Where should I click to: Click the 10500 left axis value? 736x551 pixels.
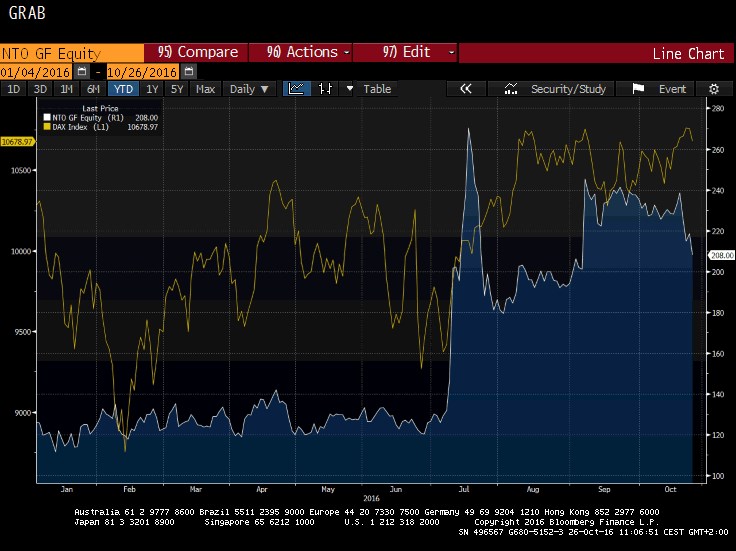(x=21, y=170)
